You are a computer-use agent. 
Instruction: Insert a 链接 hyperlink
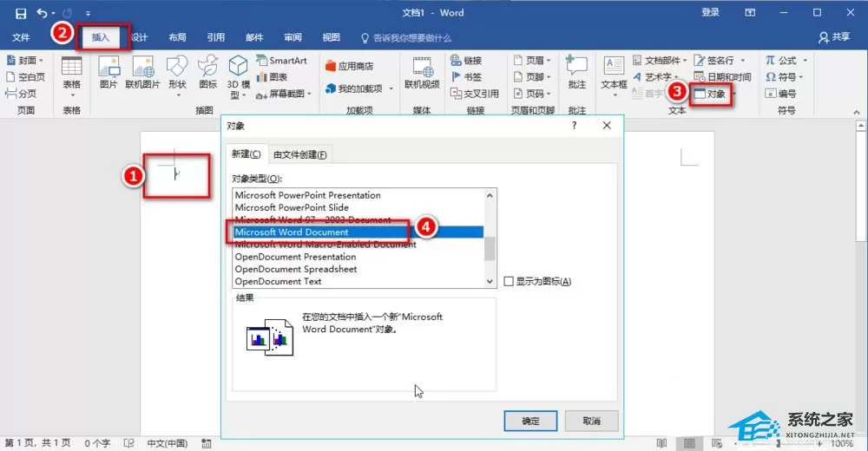coord(466,61)
